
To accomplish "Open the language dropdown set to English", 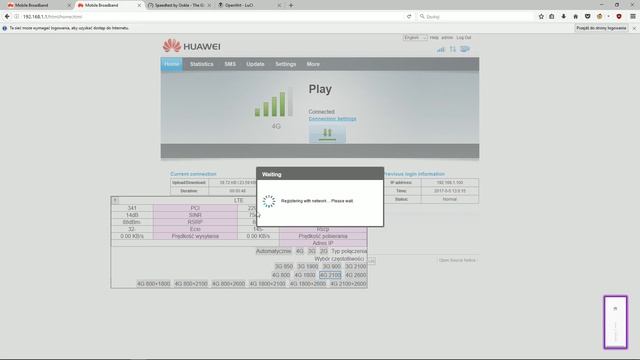I will click(x=415, y=38).
